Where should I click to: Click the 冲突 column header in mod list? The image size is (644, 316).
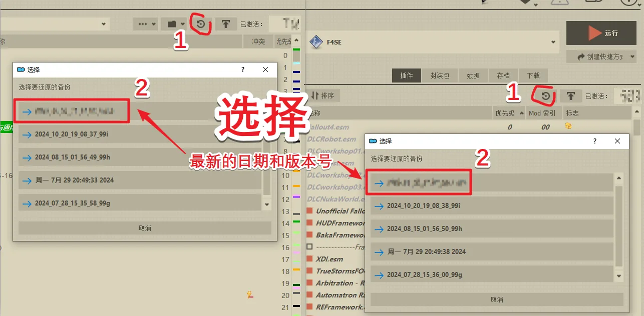coord(258,41)
